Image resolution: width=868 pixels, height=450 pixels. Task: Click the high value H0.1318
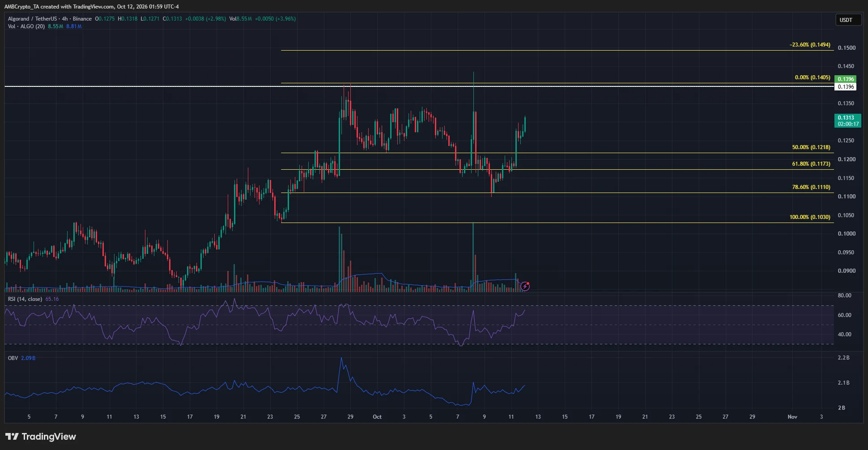[128, 19]
